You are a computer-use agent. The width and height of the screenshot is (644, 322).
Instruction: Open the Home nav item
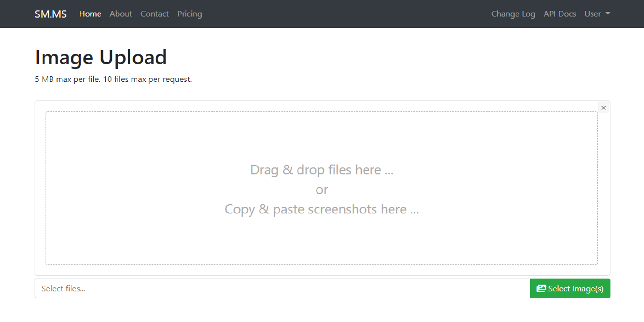pos(90,14)
